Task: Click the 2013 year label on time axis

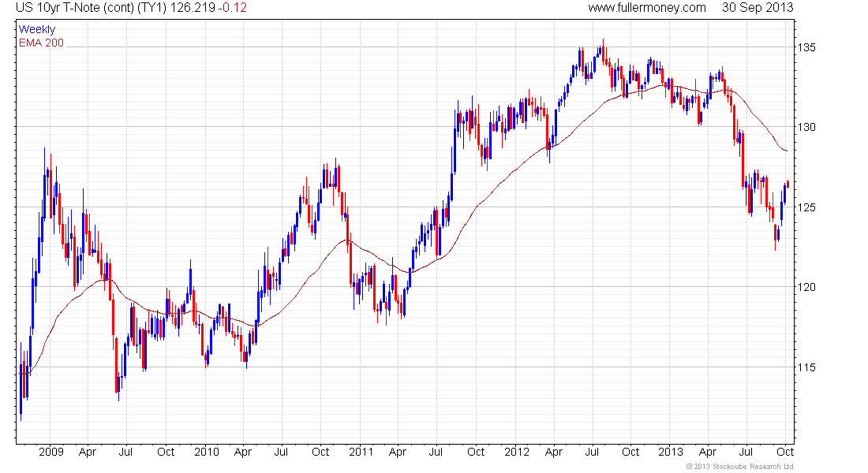Action: click(671, 452)
